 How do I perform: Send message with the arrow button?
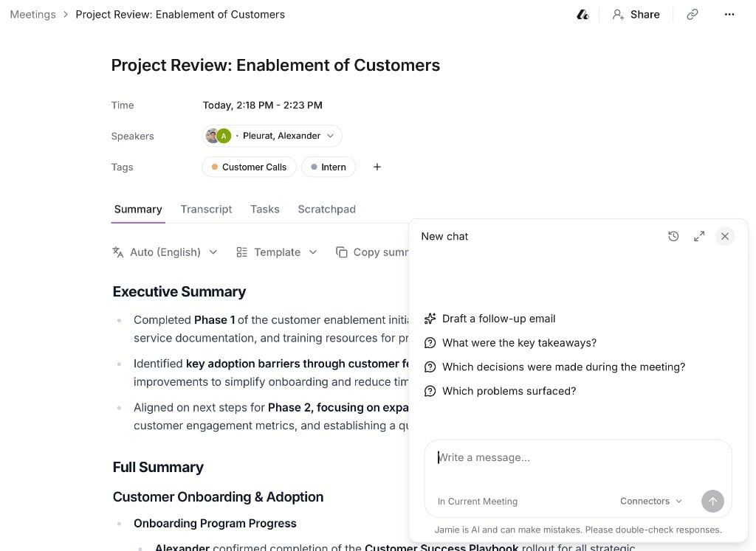tap(712, 501)
